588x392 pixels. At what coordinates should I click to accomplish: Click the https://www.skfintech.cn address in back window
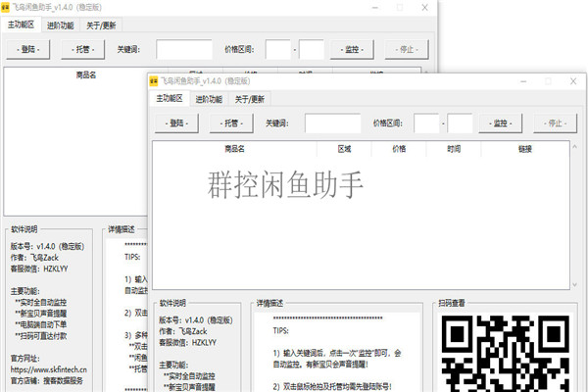[x=49, y=369]
